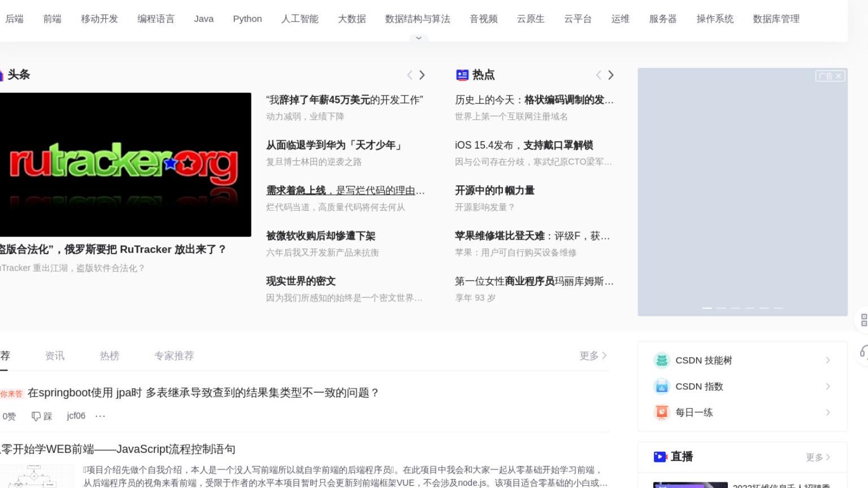Open the 移动开发 category
The image size is (868, 488).
[x=99, y=19]
